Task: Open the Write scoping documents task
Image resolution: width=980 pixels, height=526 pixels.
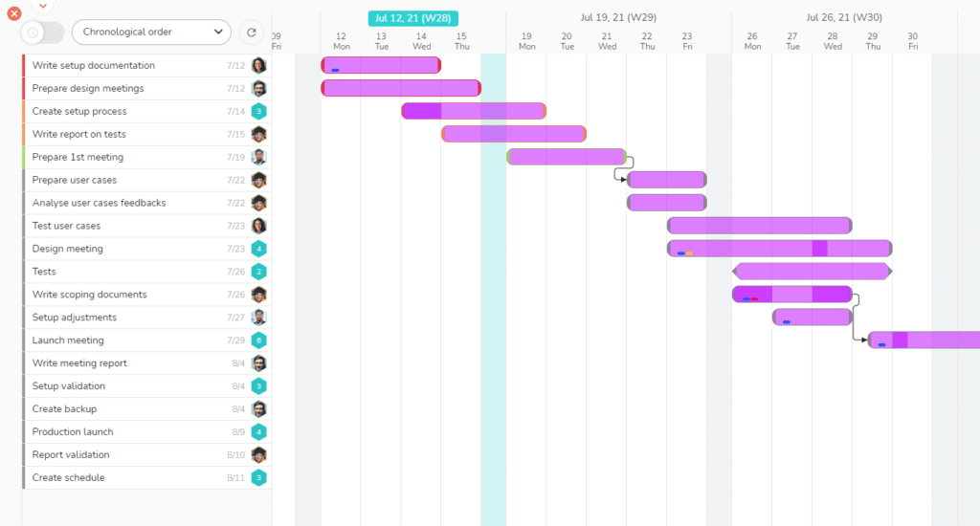Action: click(89, 295)
